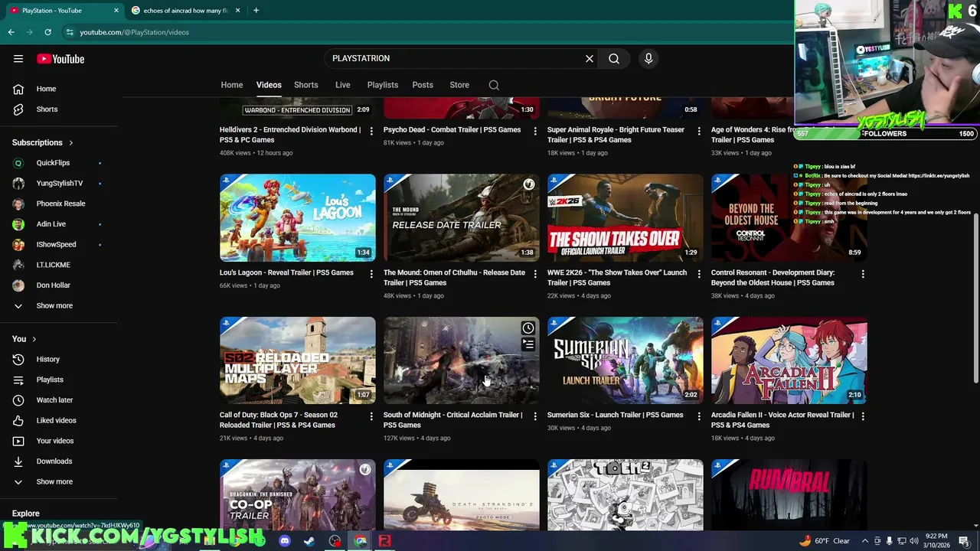Show more subscriptions
The height and width of the screenshot is (551, 980).
point(60,306)
